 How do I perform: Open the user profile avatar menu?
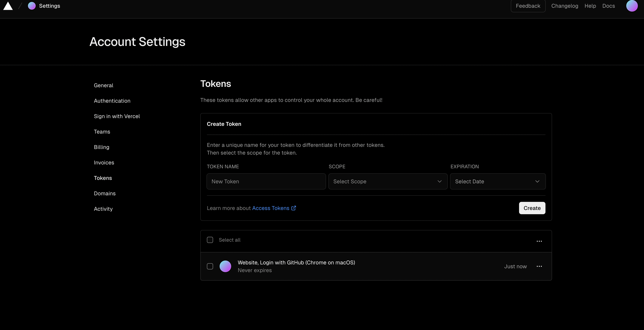click(x=631, y=6)
